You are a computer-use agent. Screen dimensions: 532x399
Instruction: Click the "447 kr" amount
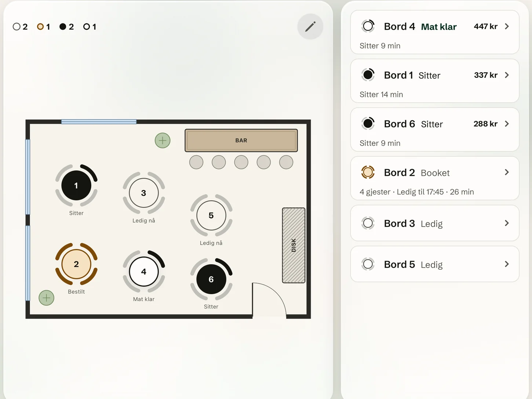pyautogui.click(x=485, y=26)
